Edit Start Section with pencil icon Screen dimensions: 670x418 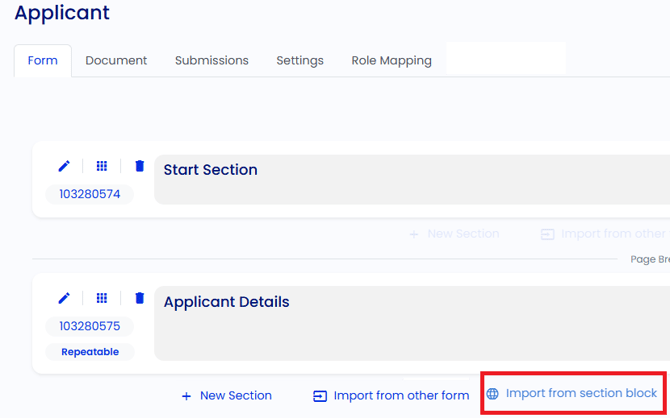pos(64,166)
